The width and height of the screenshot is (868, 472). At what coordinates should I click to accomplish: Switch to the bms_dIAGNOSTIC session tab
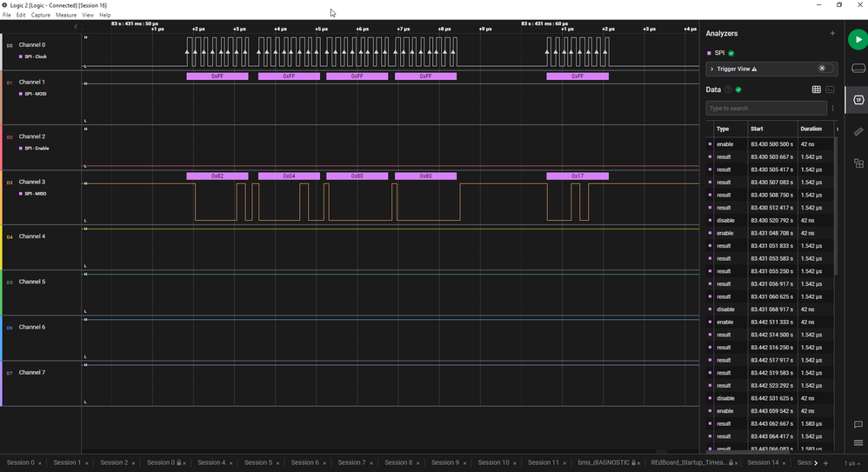[x=604, y=462]
